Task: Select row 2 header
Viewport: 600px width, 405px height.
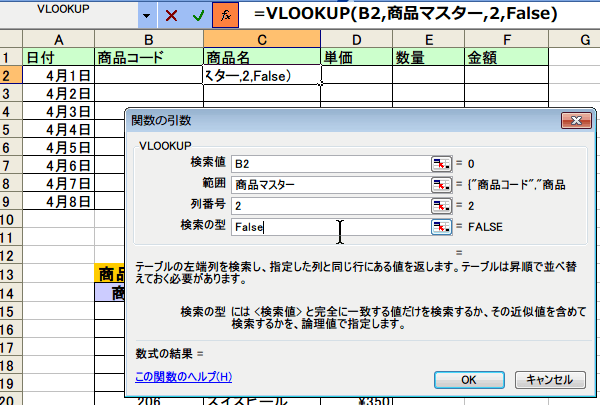Action: pos(11,75)
